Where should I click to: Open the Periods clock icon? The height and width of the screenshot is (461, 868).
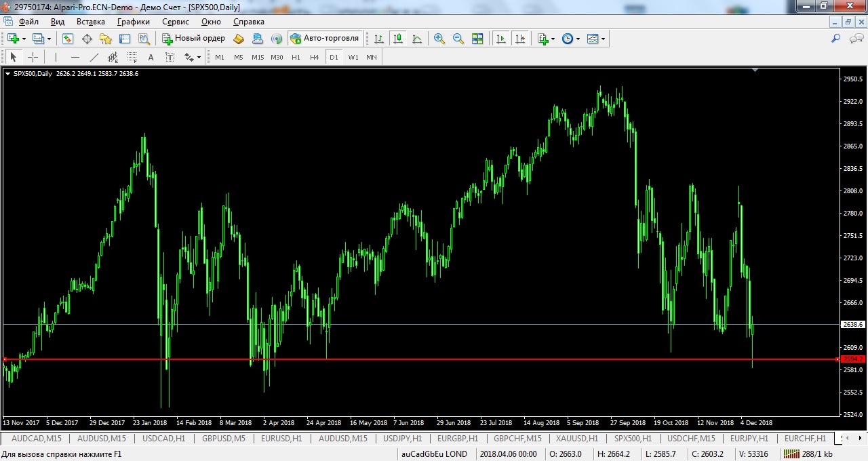click(568, 39)
